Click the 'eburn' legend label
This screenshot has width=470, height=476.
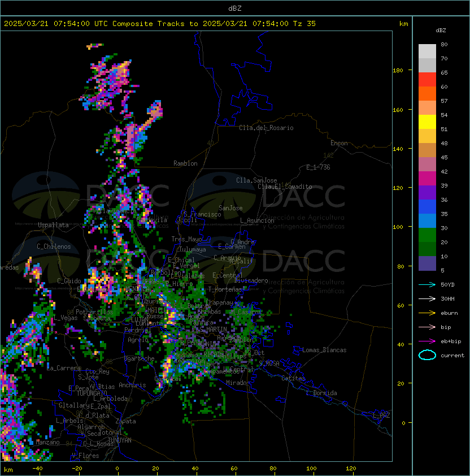[449, 313]
